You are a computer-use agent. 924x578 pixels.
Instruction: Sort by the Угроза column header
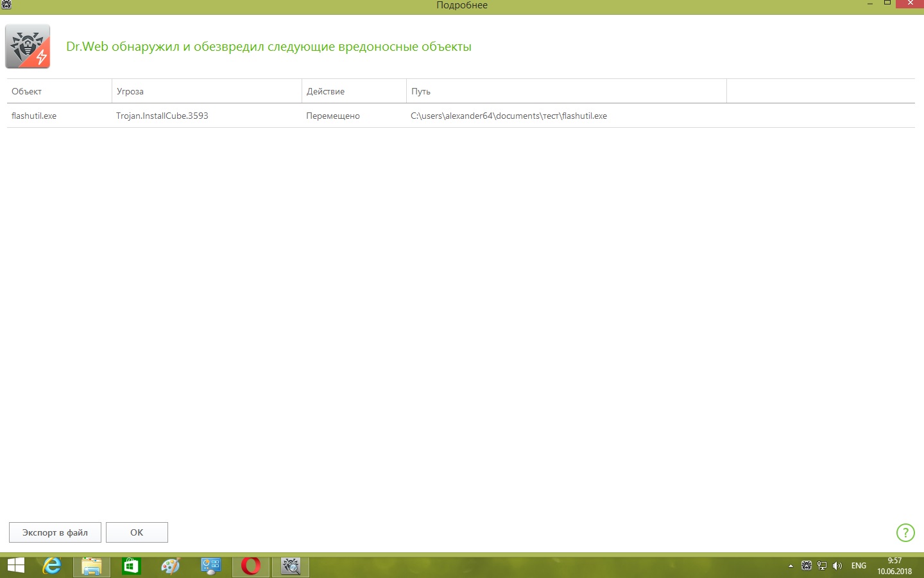[207, 91]
